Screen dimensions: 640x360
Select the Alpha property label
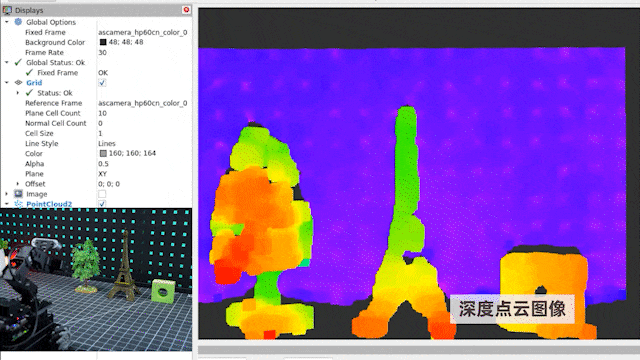[x=34, y=164]
